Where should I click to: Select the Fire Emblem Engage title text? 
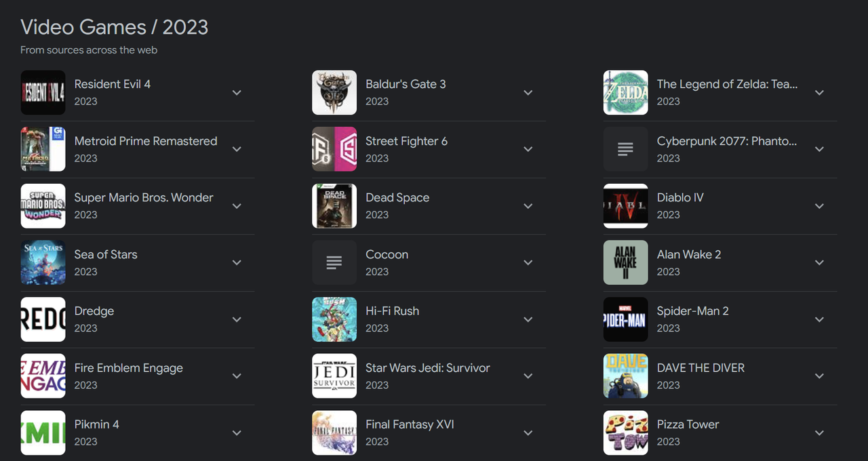click(x=129, y=368)
